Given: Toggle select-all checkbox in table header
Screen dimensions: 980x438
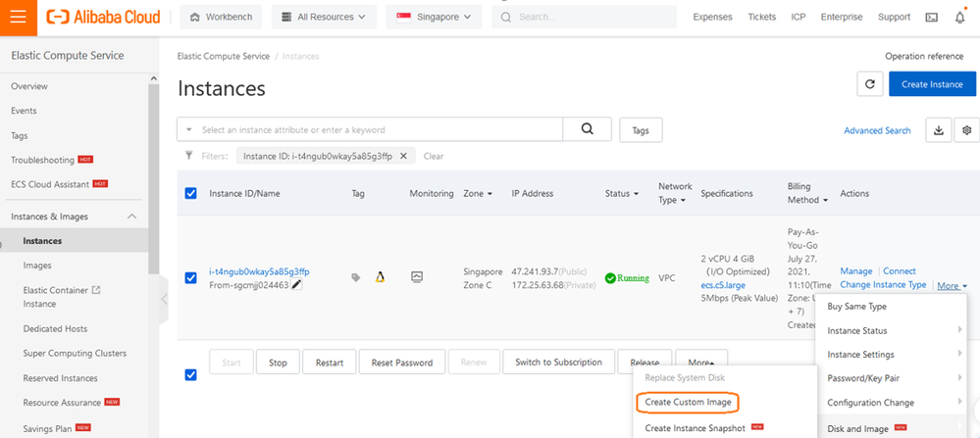Looking at the screenshot, I should point(190,194).
